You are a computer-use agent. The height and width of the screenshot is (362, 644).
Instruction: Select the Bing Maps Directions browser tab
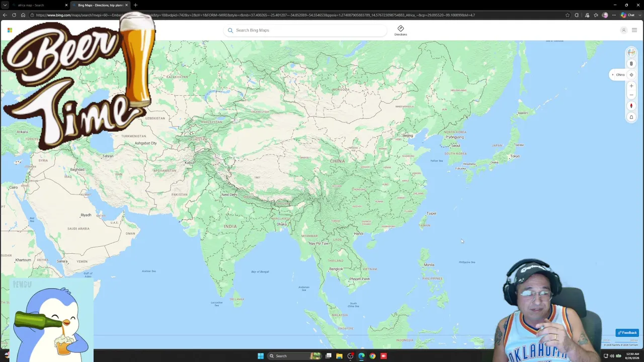[x=100, y=5]
